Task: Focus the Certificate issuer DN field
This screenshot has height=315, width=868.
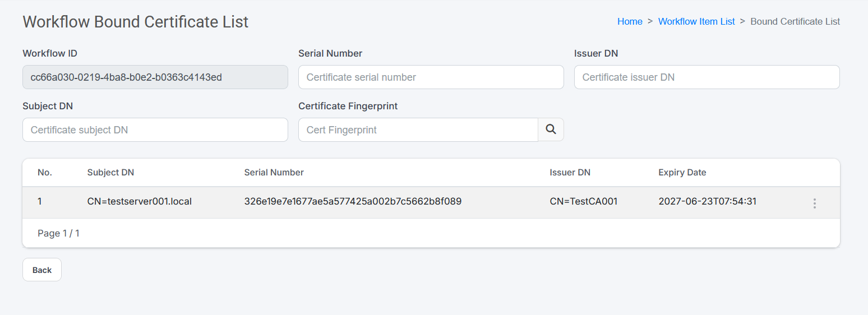Action: coord(707,77)
